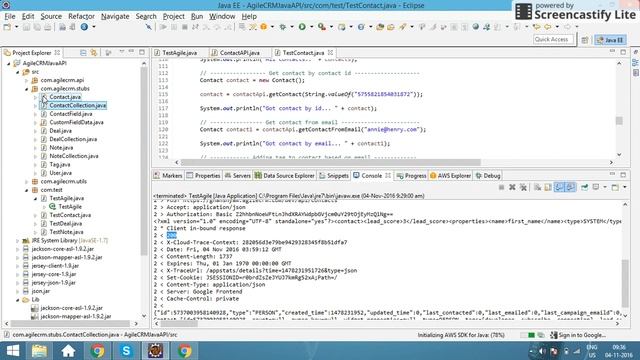
Task: Click the Remove All Terminated Launches icon
Action: coord(523,187)
